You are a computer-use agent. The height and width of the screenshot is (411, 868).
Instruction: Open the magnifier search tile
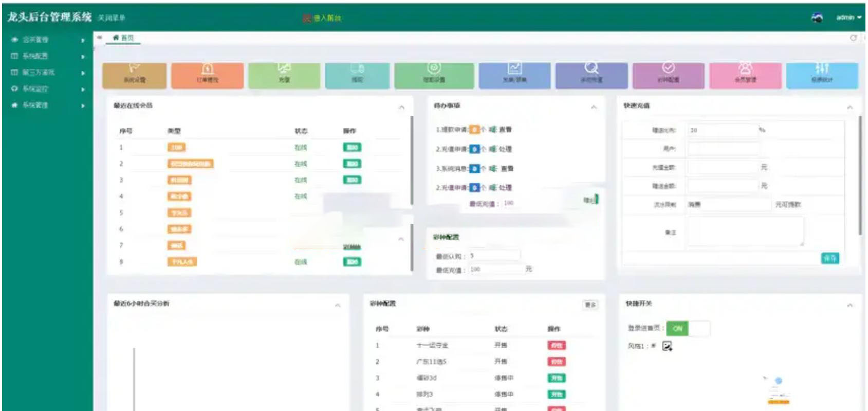[592, 75]
